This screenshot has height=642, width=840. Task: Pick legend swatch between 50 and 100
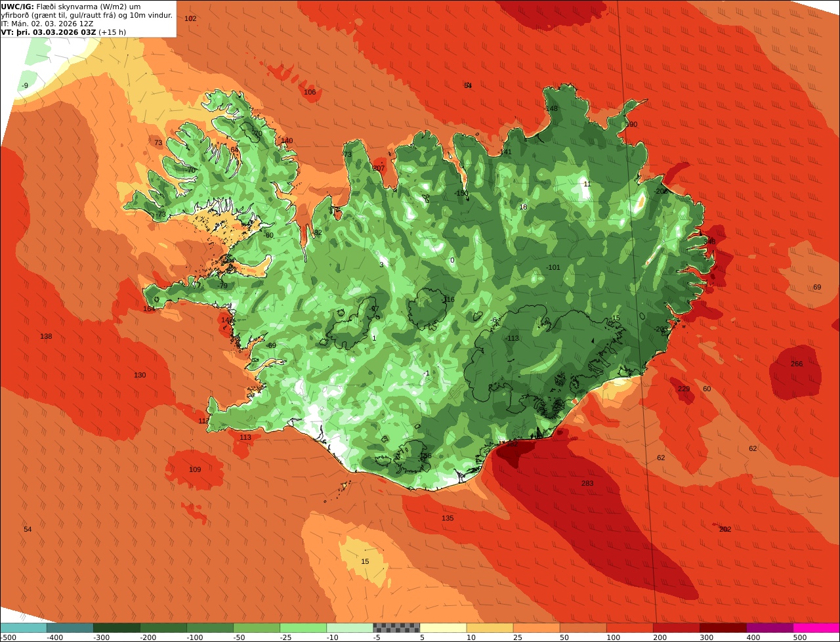click(x=583, y=628)
